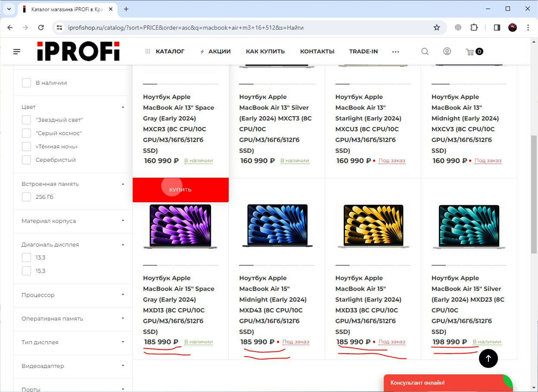The image size is (538, 392).
Task: Expand the 'Тип дисплея' filter section
Action: click(x=73, y=342)
